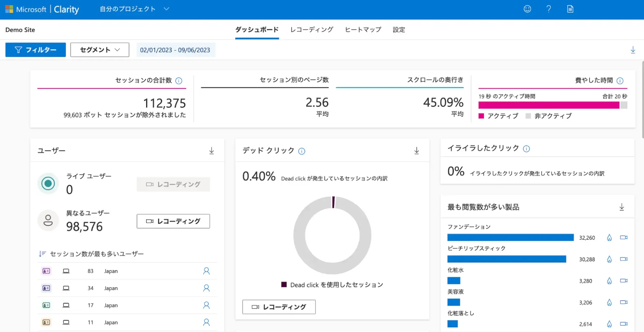Open the セグメント dropdown
The height and width of the screenshot is (332, 644).
pos(100,50)
